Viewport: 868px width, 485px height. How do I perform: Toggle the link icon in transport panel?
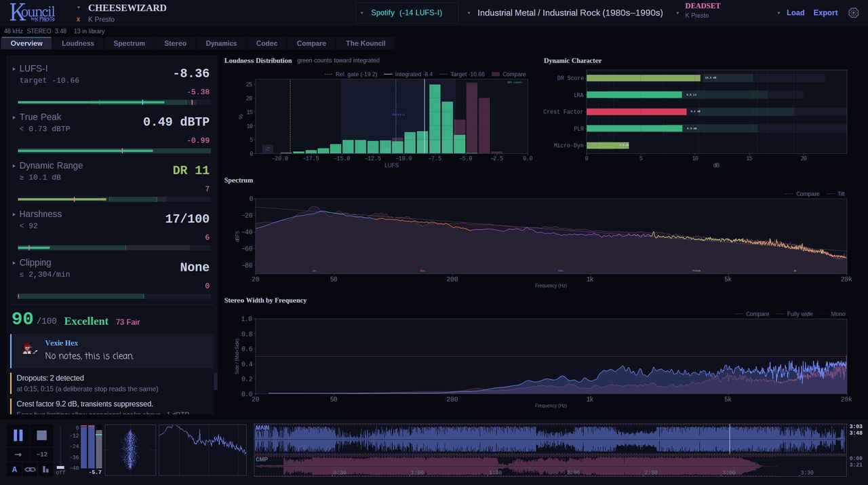click(x=31, y=469)
